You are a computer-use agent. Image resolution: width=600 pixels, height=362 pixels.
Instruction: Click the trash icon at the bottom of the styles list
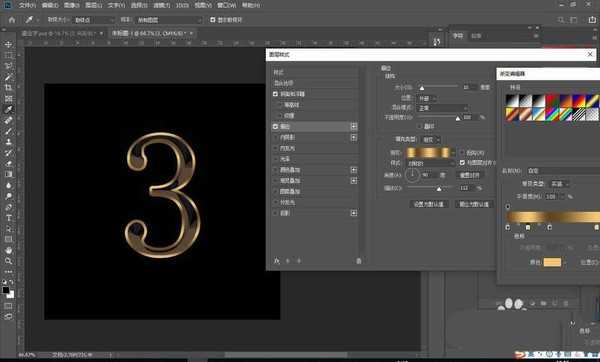359,261
